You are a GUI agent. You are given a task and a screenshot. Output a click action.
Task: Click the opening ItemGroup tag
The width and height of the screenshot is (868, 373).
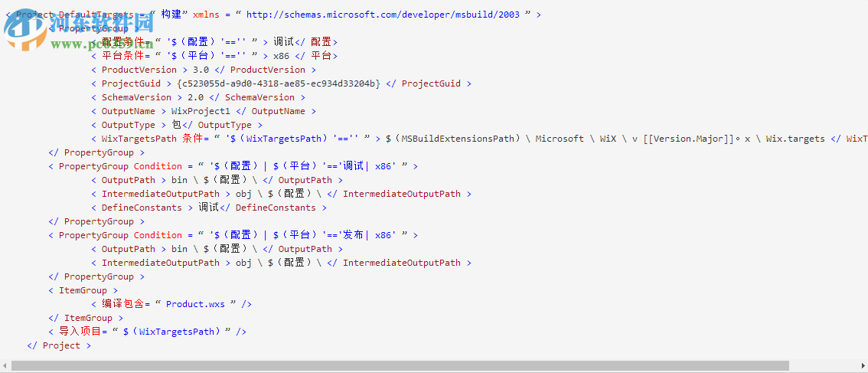click(83, 291)
